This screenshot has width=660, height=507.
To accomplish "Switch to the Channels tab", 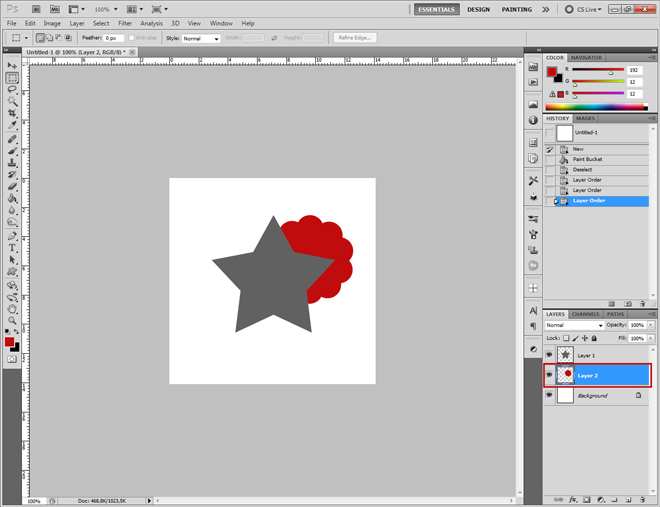I will [585, 314].
